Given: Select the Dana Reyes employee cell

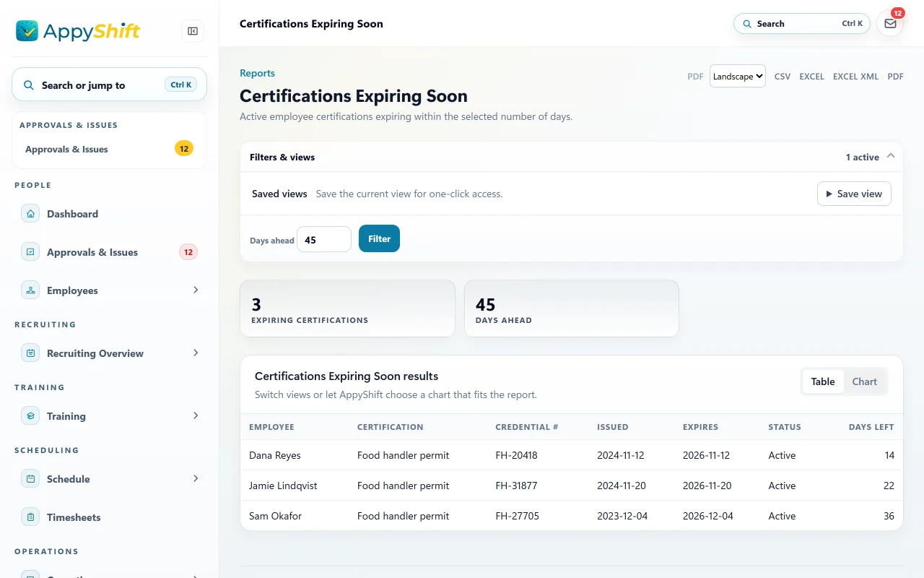Looking at the screenshot, I should coord(275,455).
